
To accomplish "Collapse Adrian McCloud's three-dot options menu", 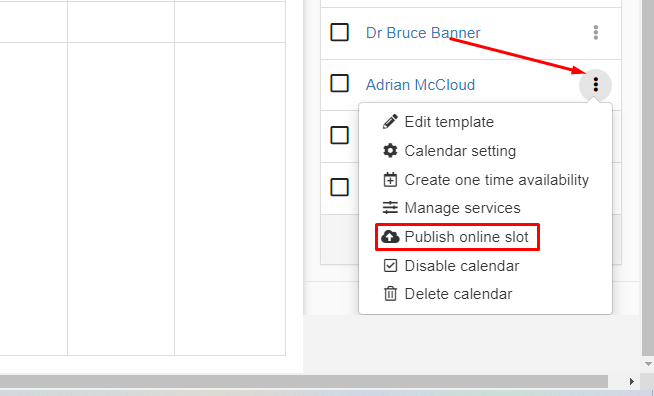I will [596, 85].
